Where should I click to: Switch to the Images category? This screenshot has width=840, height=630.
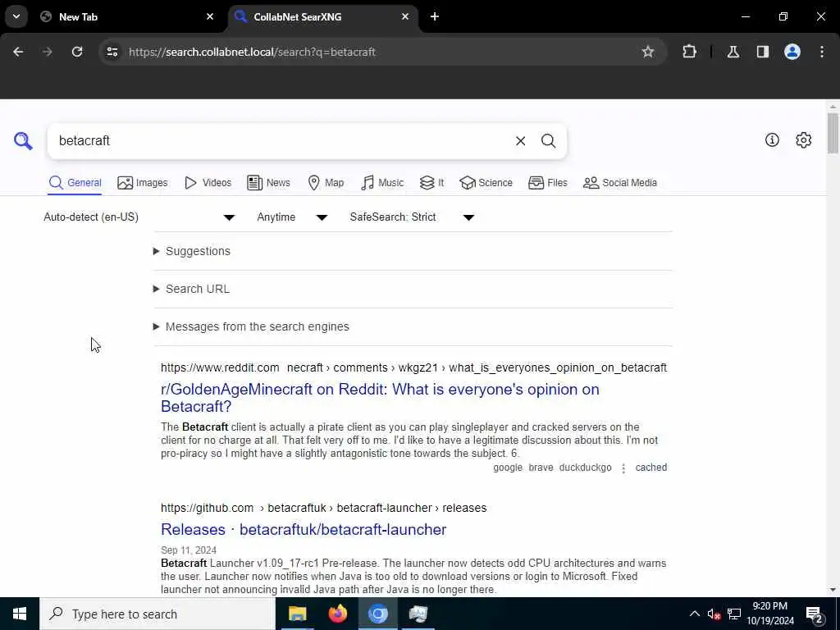pos(143,183)
